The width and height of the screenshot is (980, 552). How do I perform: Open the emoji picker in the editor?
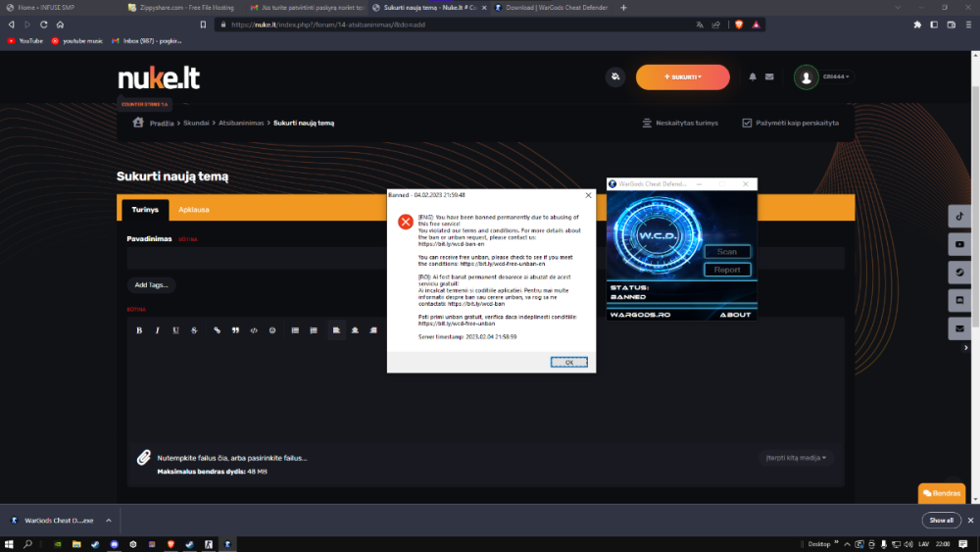272,330
